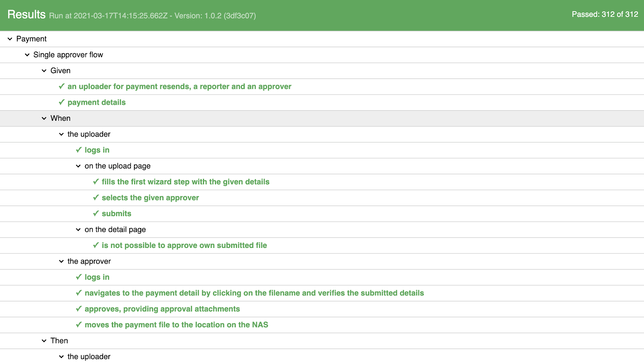
Task: Select the "Single approver flow" row
Action: tap(68, 55)
